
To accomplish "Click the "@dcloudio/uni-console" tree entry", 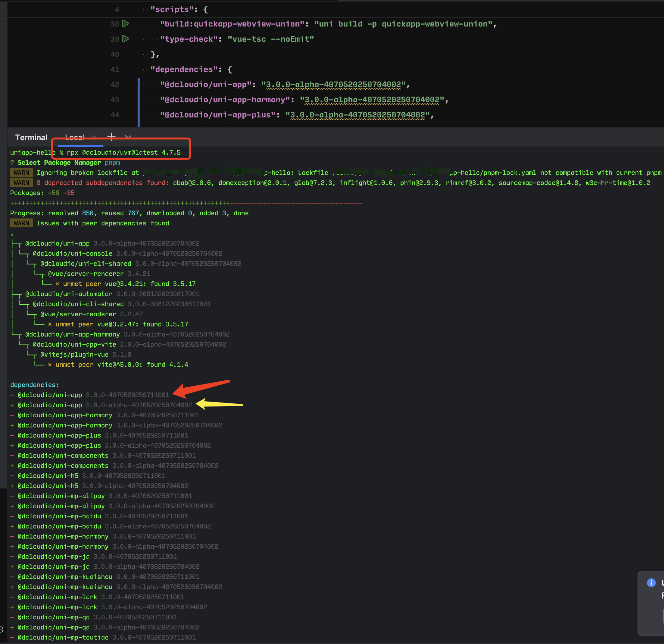I will [127, 254].
